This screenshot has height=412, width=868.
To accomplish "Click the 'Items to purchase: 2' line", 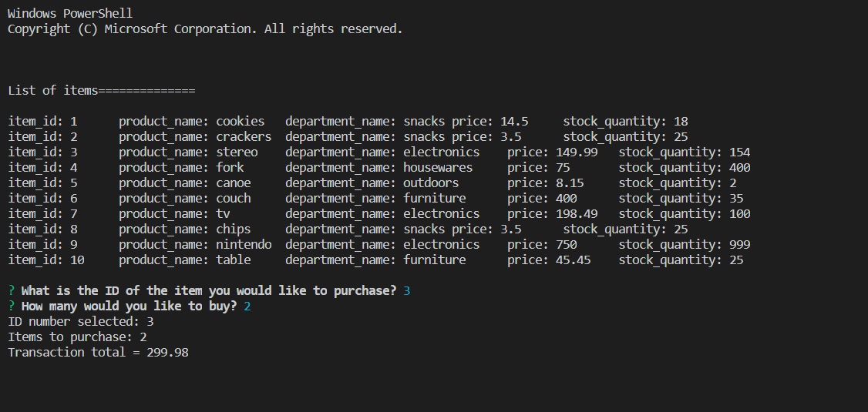I will point(78,337).
